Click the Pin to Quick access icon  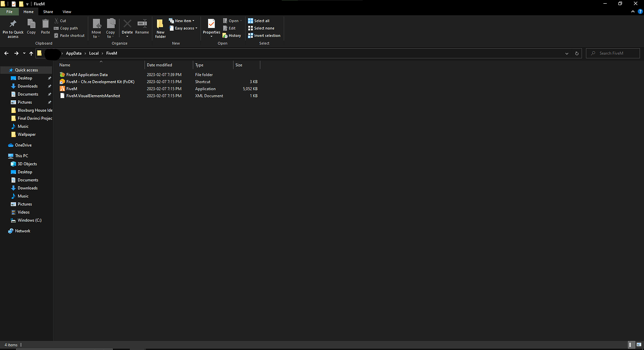13,27
